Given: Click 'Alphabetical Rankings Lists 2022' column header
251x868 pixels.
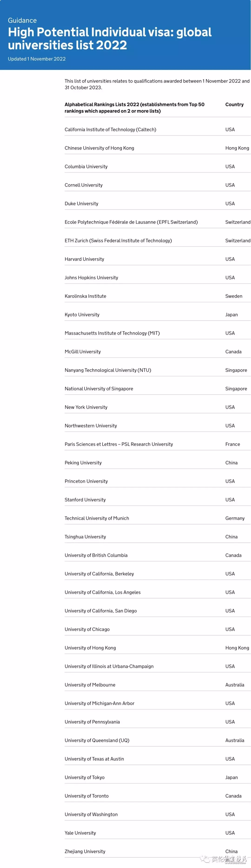Looking at the screenshot, I should click(135, 108).
